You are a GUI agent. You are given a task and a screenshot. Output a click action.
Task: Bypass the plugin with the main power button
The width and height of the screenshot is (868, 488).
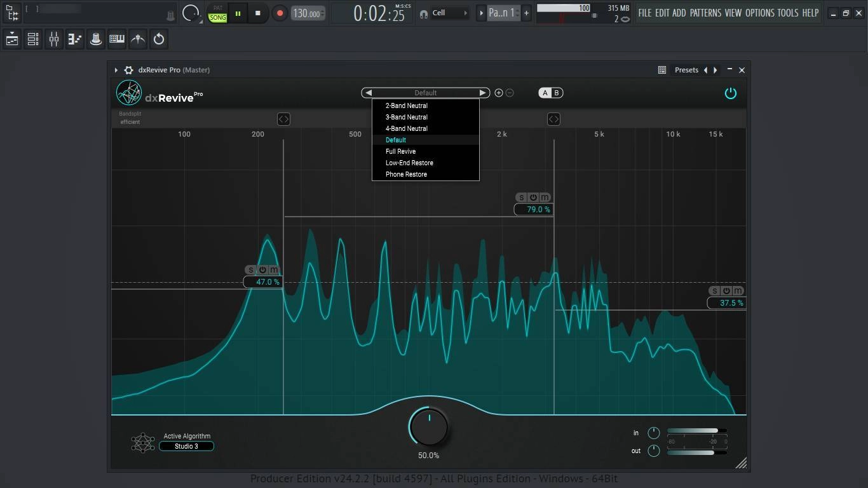[x=731, y=93]
